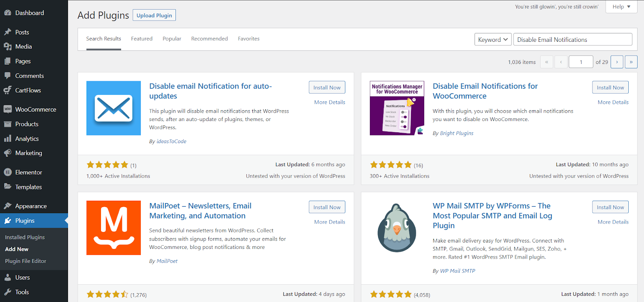Open WP Mail SMTP by WPForms title
The image size is (644, 302).
[x=492, y=216]
